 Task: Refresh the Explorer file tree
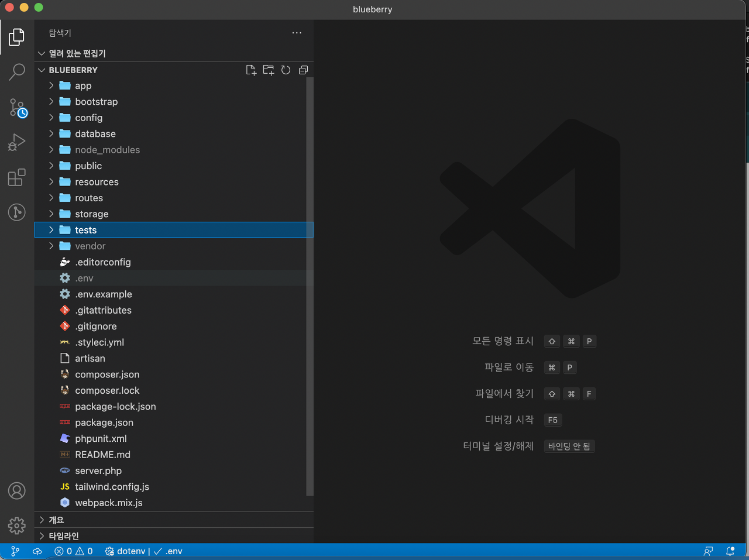click(x=286, y=70)
